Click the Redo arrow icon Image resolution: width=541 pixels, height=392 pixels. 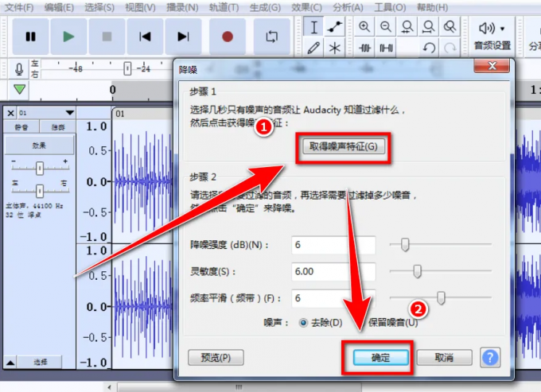[450, 48]
